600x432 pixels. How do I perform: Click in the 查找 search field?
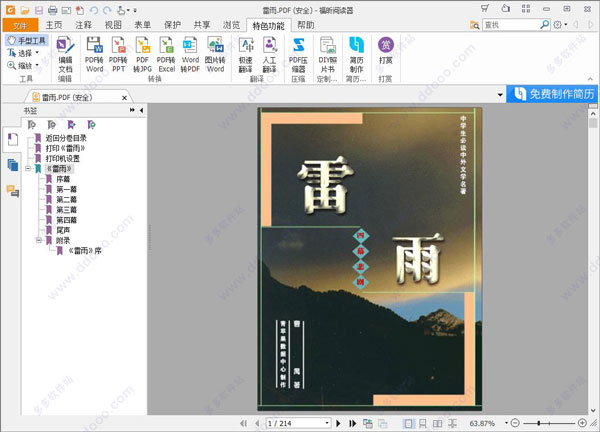(x=511, y=25)
